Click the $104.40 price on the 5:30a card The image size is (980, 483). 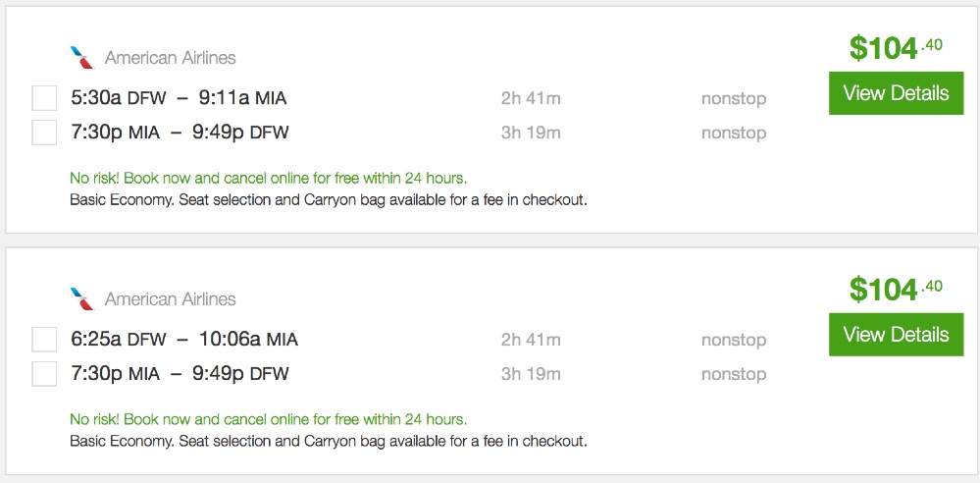click(x=896, y=47)
